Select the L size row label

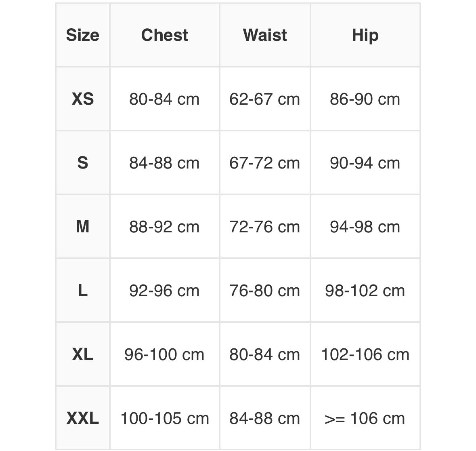[83, 290]
